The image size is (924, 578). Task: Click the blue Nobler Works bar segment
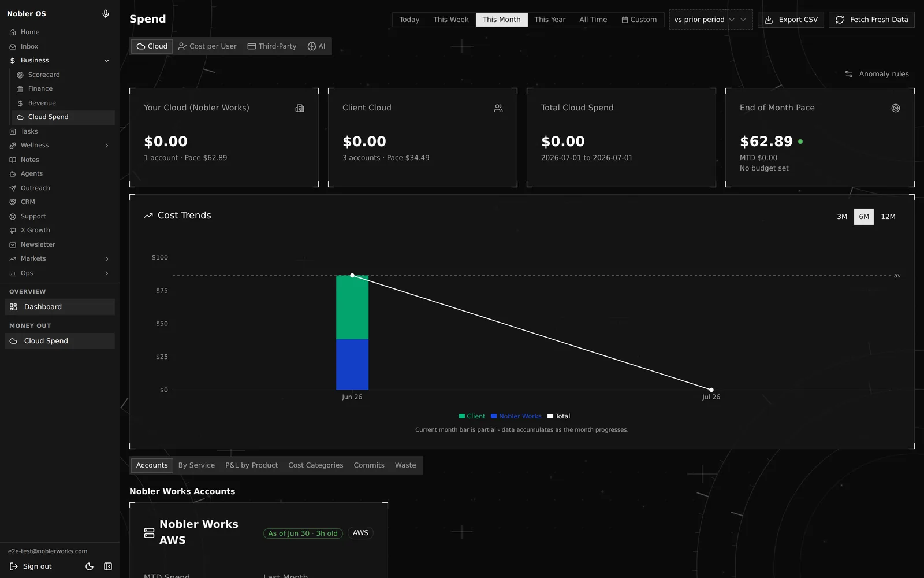[352, 364]
